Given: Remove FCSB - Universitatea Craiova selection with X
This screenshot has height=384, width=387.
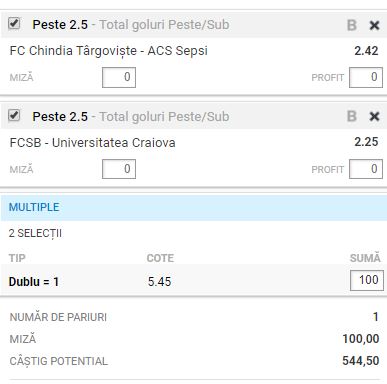Looking at the screenshot, I should pyautogui.click(x=374, y=116).
